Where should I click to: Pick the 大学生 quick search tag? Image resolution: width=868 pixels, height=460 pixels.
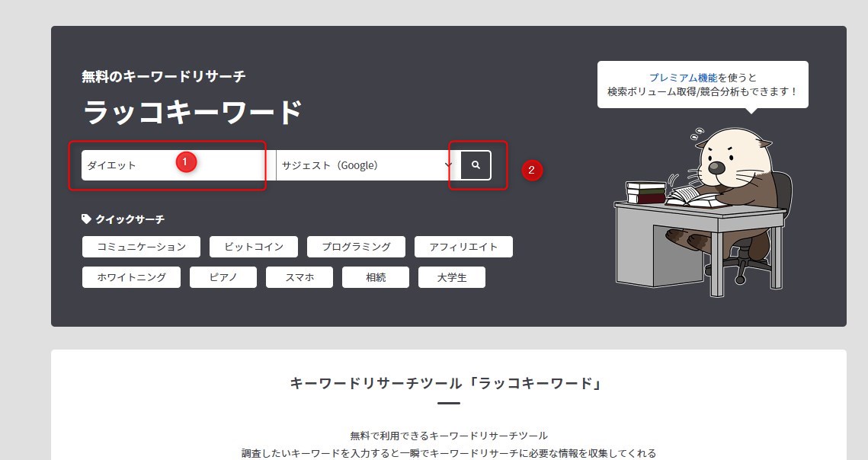(452, 277)
